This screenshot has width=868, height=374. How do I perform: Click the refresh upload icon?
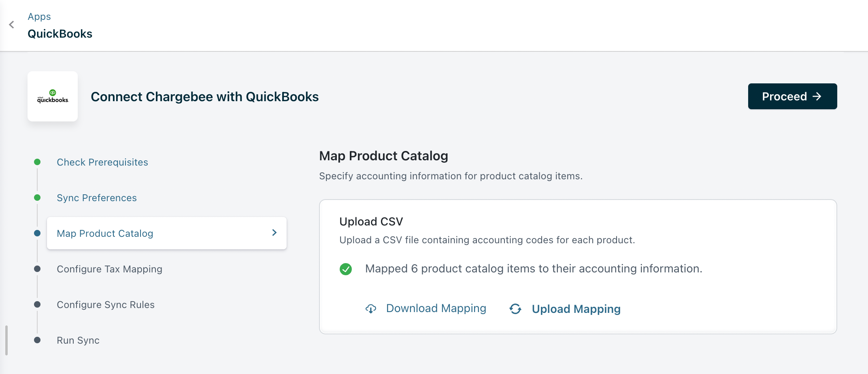tap(515, 309)
